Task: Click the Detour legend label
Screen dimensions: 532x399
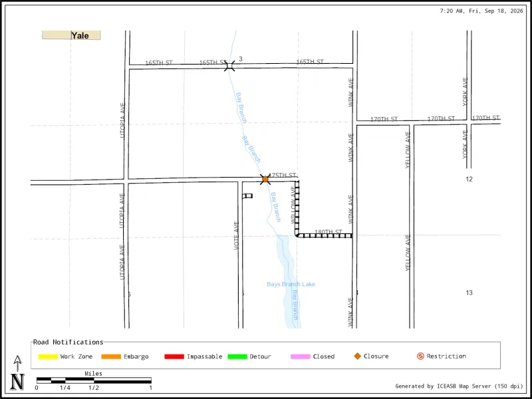Action: (x=261, y=356)
